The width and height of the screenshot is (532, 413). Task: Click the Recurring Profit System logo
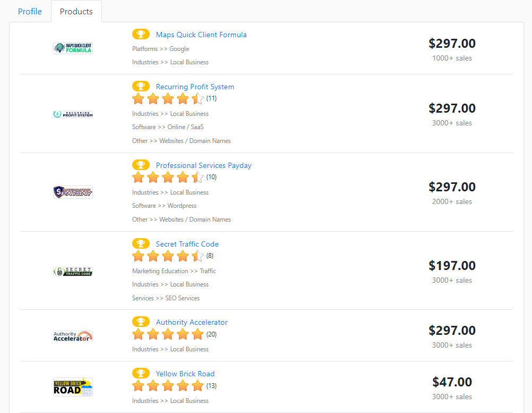[x=73, y=114]
